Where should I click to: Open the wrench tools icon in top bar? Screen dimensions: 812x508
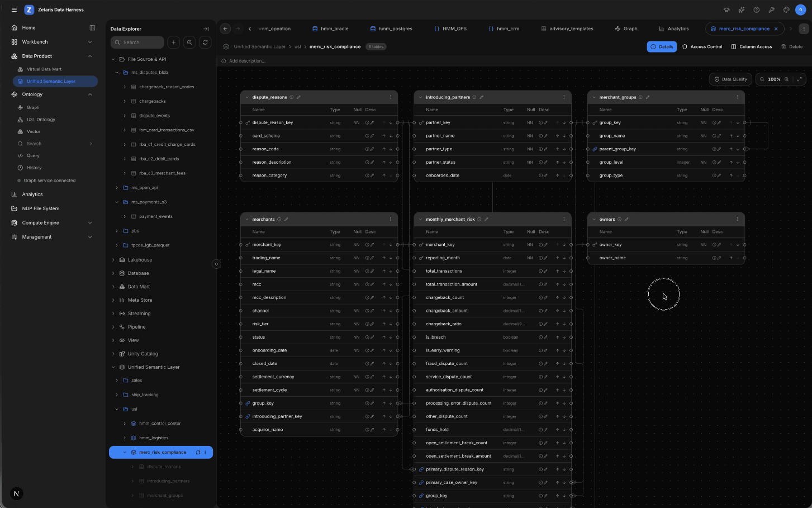(x=771, y=10)
